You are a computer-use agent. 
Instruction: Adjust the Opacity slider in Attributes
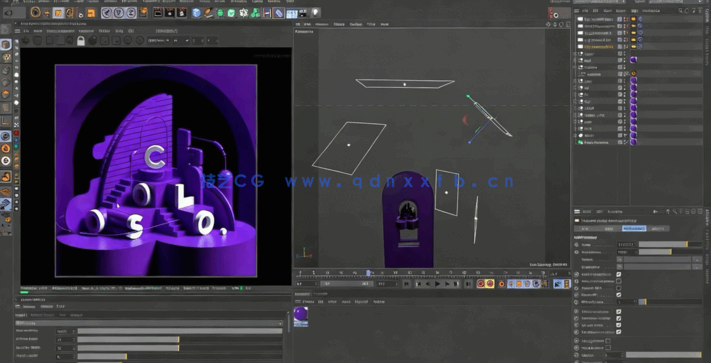pyautogui.click(x=664, y=355)
